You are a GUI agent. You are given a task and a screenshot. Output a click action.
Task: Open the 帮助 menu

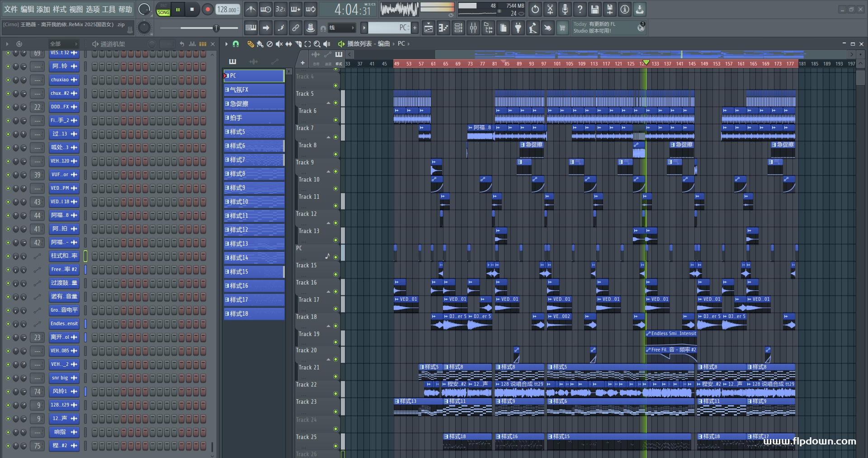pos(125,9)
